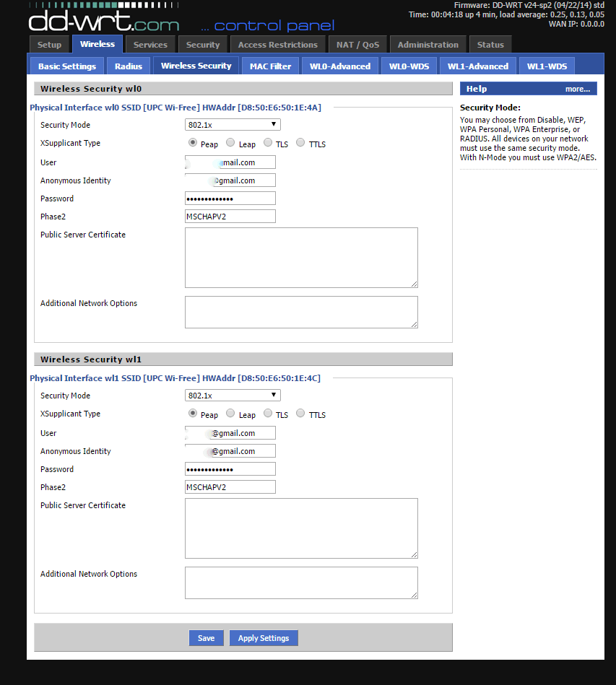Switch to the Setup main tab
Image resolution: width=616 pixels, height=685 pixels.
click(49, 45)
